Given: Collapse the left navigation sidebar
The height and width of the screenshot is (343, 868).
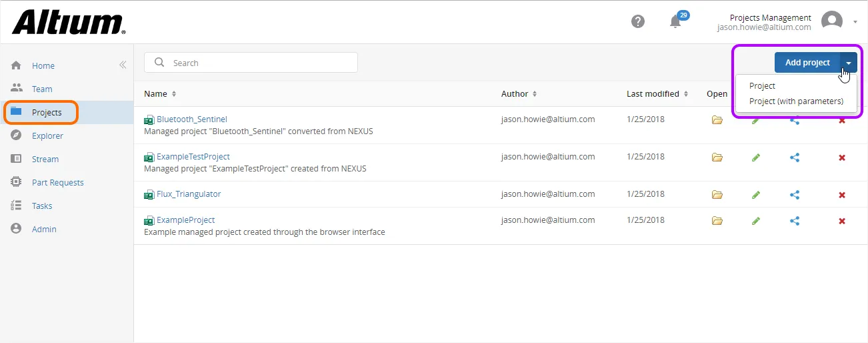Looking at the screenshot, I should pyautogui.click(x=123, y=65).
